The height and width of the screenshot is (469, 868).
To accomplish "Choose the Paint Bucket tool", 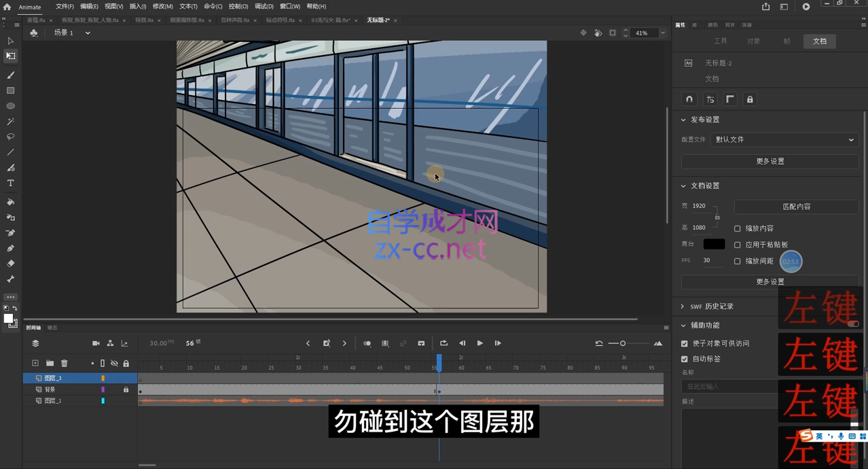I will pyautogui.click(x=10, y=202).
